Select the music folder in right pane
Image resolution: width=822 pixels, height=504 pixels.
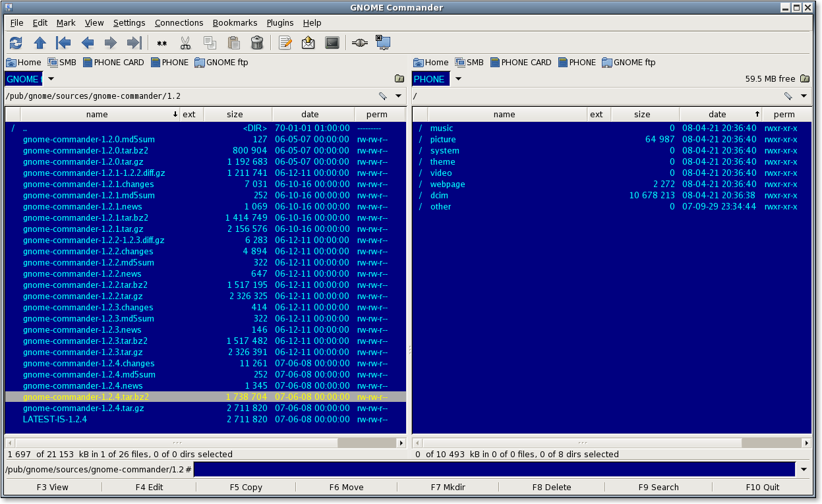coord(612,128)
